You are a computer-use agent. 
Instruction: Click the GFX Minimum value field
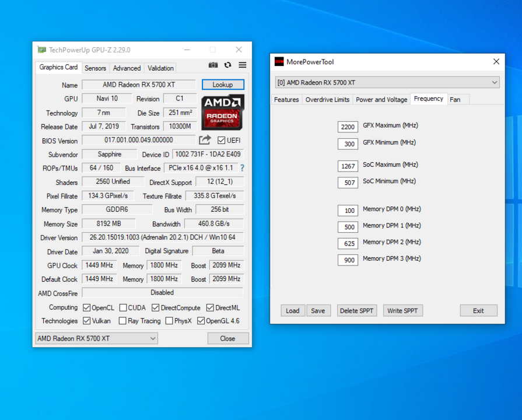(x=348, y=144)
